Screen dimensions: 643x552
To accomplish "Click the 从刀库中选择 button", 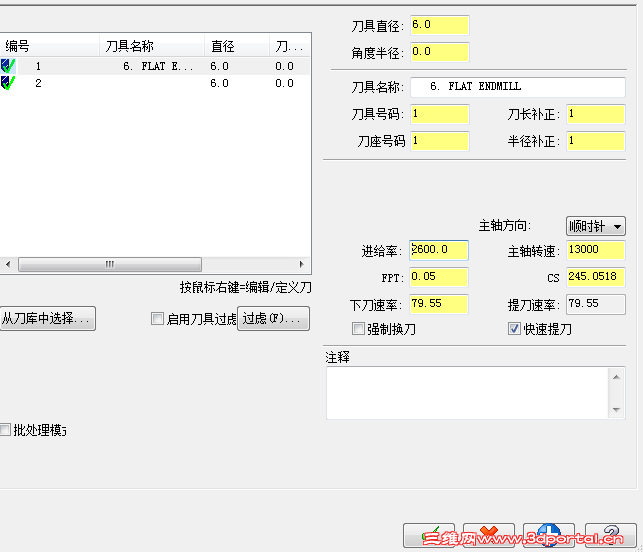I will coord(47,318).
